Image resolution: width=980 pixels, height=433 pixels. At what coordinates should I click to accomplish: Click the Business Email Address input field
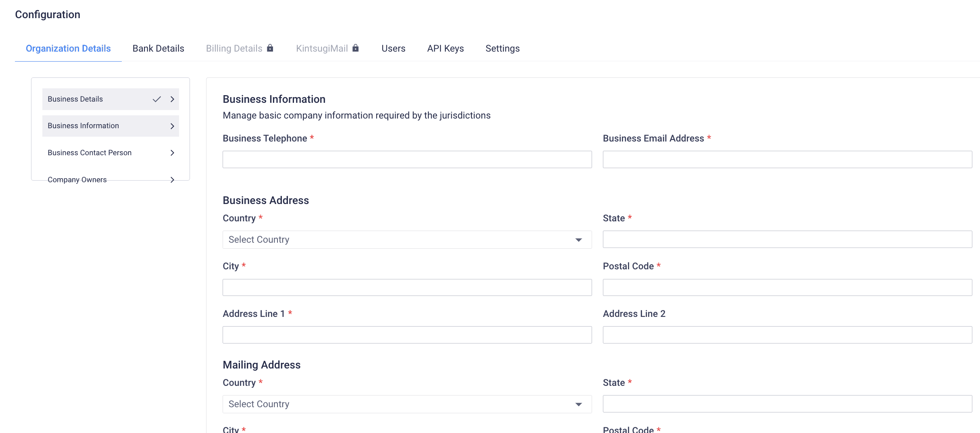coord(786,159)
